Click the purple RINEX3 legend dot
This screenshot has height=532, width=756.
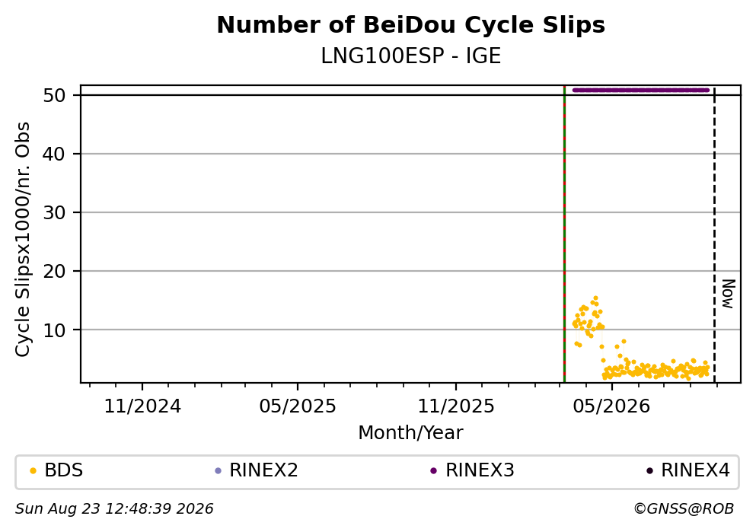tap(433, 471)
